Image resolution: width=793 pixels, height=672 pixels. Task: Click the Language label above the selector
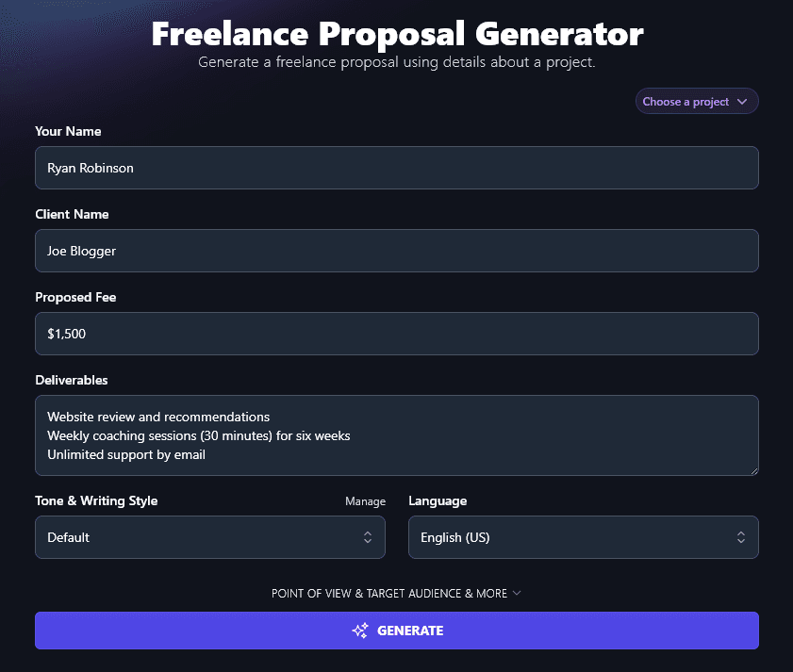[437, 501]
